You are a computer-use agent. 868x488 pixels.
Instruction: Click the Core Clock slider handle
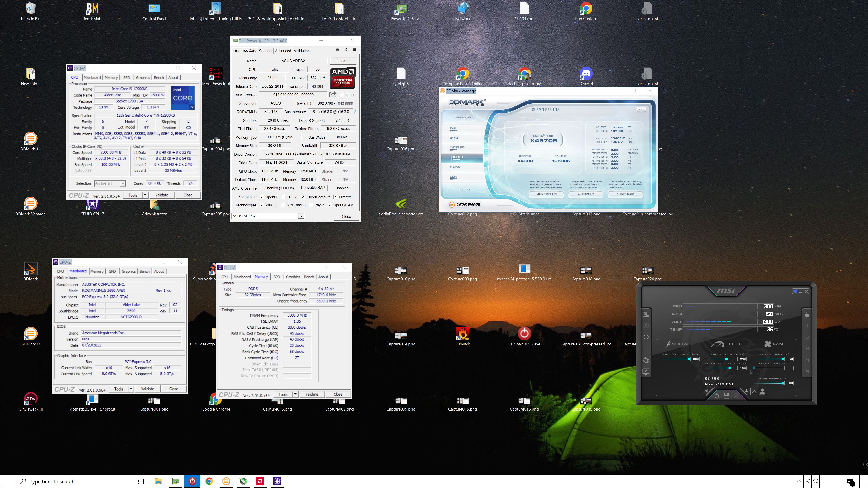tap(726, 359)
